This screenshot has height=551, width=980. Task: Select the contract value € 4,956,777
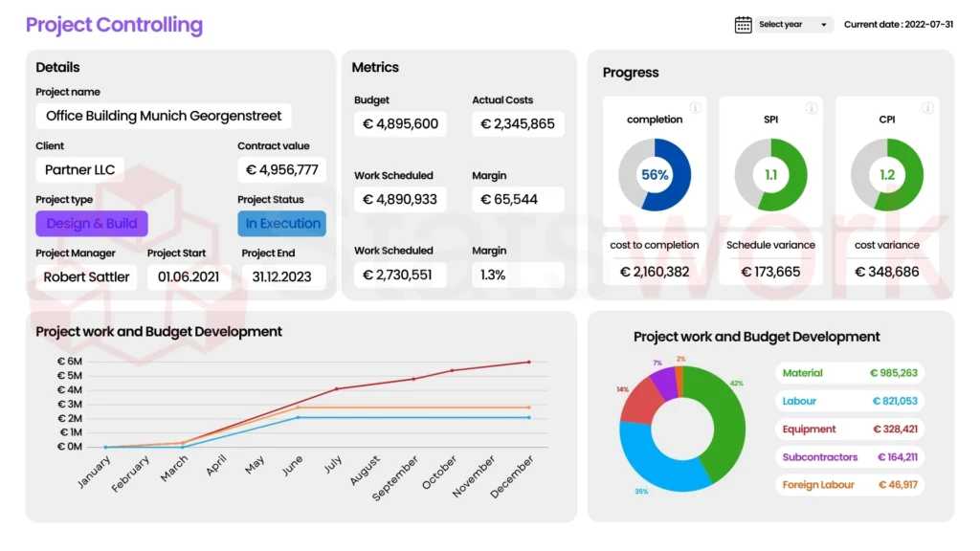(282, 170)
